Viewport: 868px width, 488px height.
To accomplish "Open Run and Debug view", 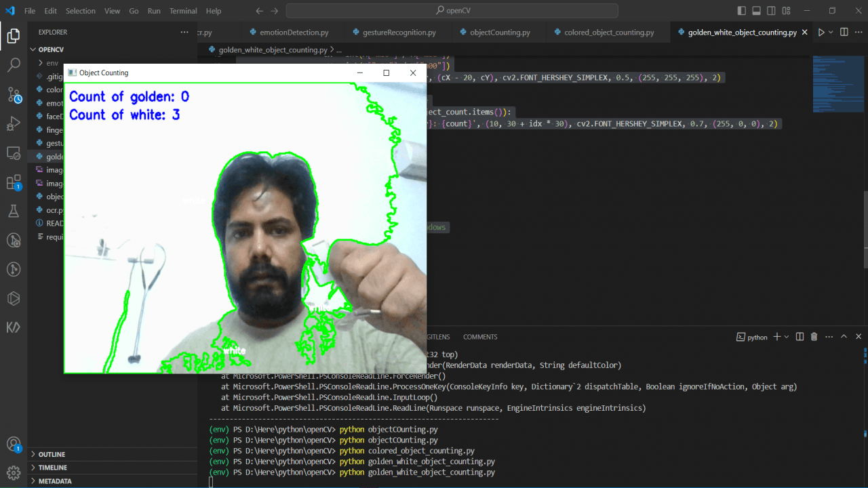I will [x=14, y=124].
